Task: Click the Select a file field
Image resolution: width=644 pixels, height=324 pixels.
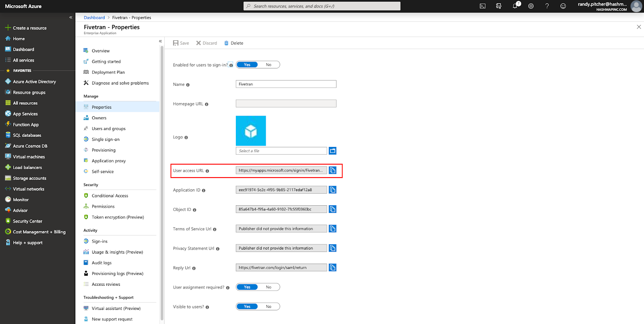Action: coord(281,151)
